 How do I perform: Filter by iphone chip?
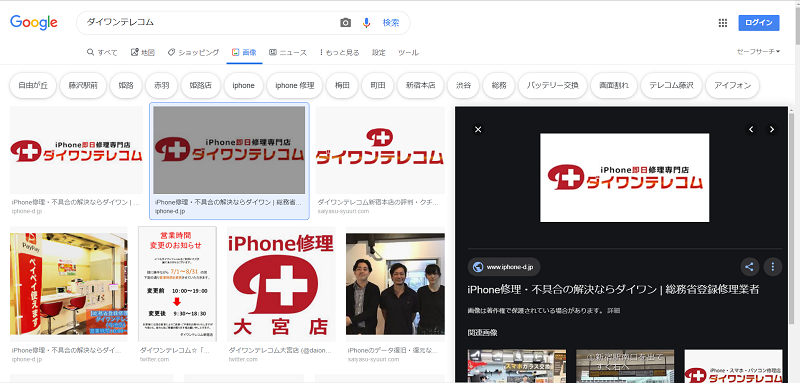point(243,86)
